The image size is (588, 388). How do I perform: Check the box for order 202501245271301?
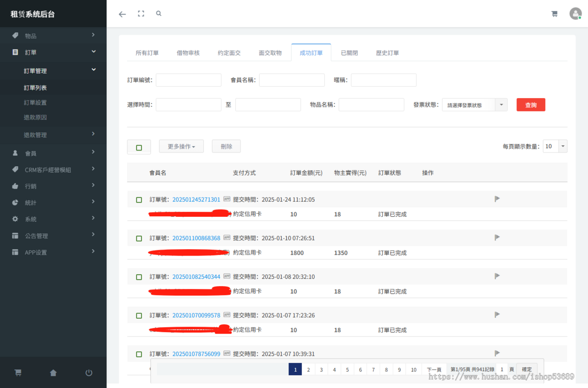point(139,200)
